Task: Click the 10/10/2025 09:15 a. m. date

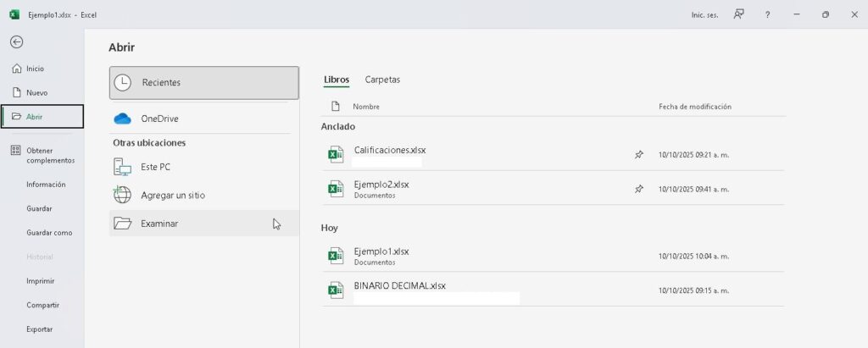Action: point(693,290)
